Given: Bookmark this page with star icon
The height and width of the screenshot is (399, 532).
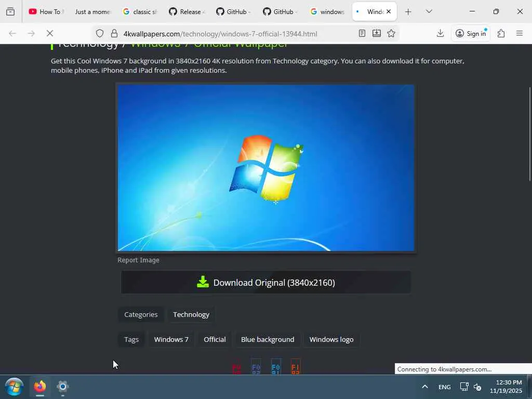Looking at the screenshot, I should tap(391, 33).
